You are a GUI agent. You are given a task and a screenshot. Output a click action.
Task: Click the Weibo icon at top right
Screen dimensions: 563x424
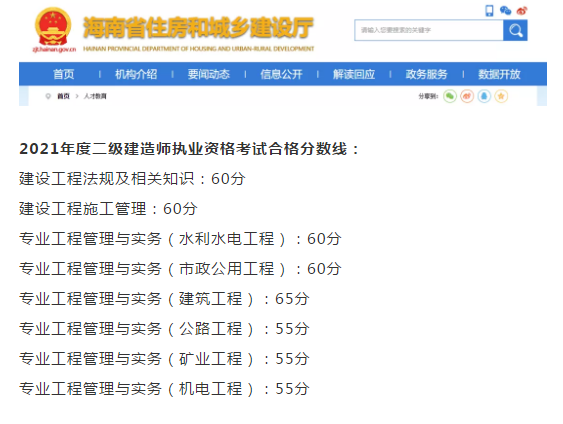tap(522, 11)
